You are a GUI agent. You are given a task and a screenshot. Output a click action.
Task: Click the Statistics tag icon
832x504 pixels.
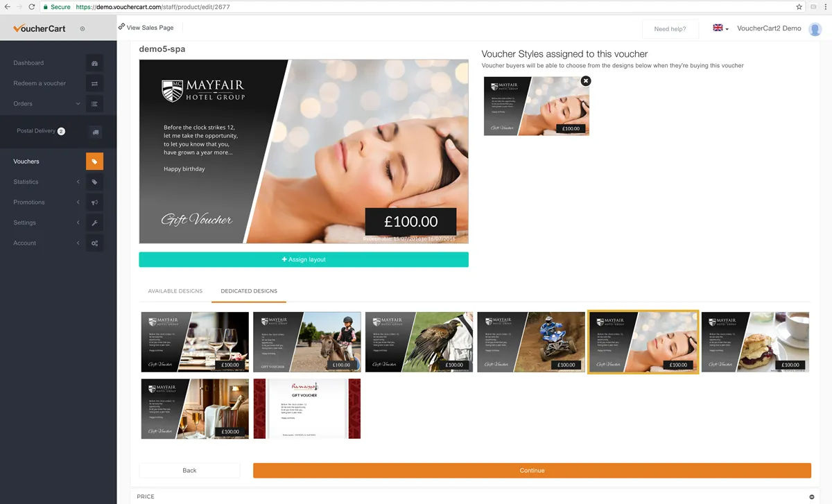(95, 182)
